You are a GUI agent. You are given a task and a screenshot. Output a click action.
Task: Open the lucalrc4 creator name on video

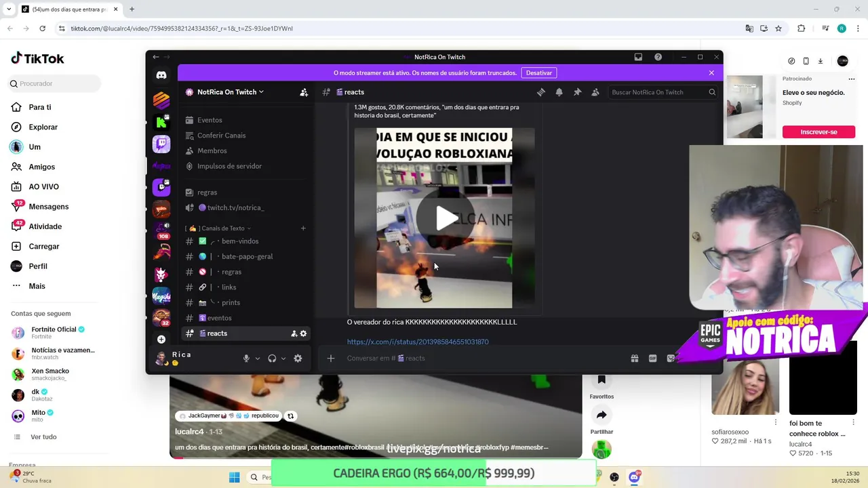click(x=189, y=432)
